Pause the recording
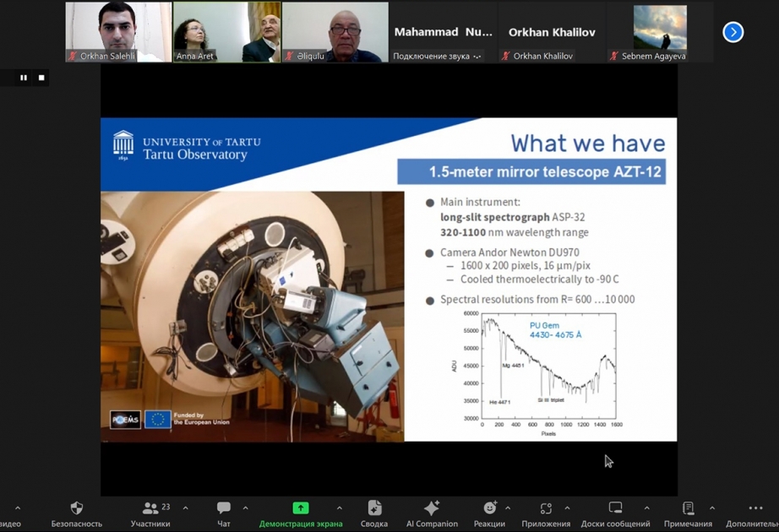The width and height of the screenshot is (779, 532). click(x=24, y=78)
